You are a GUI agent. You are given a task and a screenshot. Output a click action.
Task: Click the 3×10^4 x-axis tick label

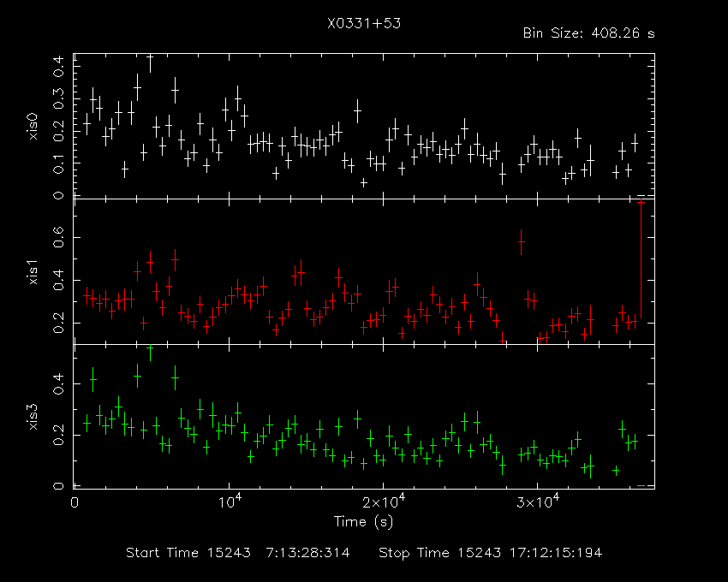coord(538,502)
